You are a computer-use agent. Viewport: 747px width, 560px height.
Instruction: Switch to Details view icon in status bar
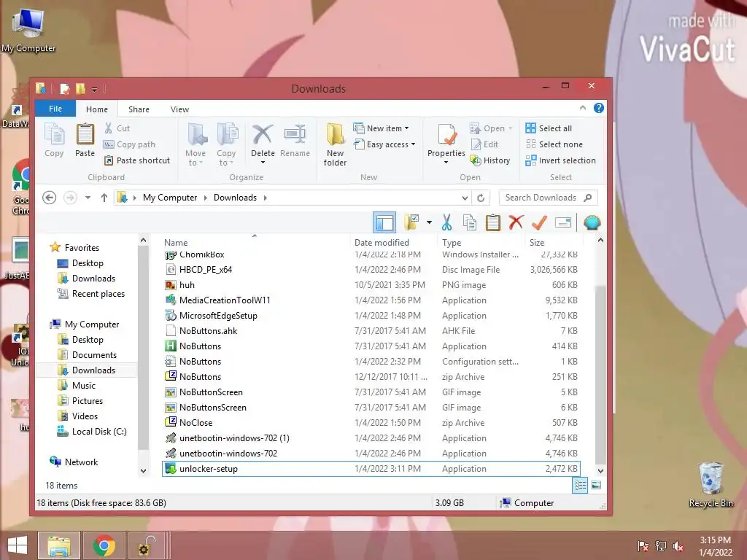(x=580, y=485)
